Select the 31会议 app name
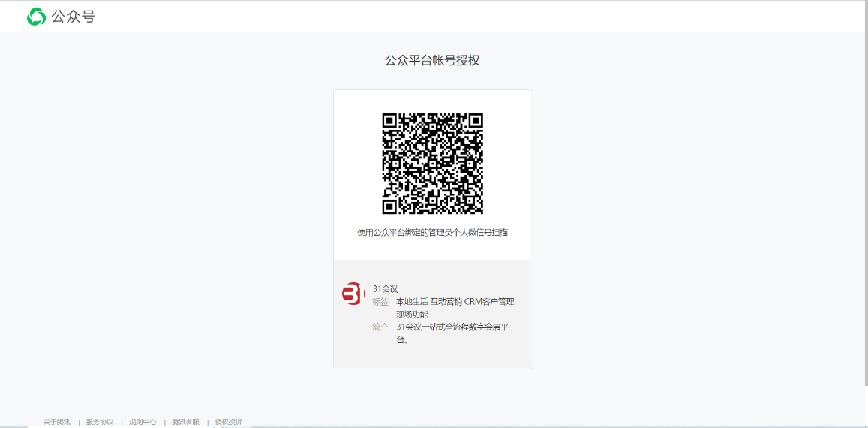This screenshot has height=428, width=868. pyautogui.click(x=385, y=288)
